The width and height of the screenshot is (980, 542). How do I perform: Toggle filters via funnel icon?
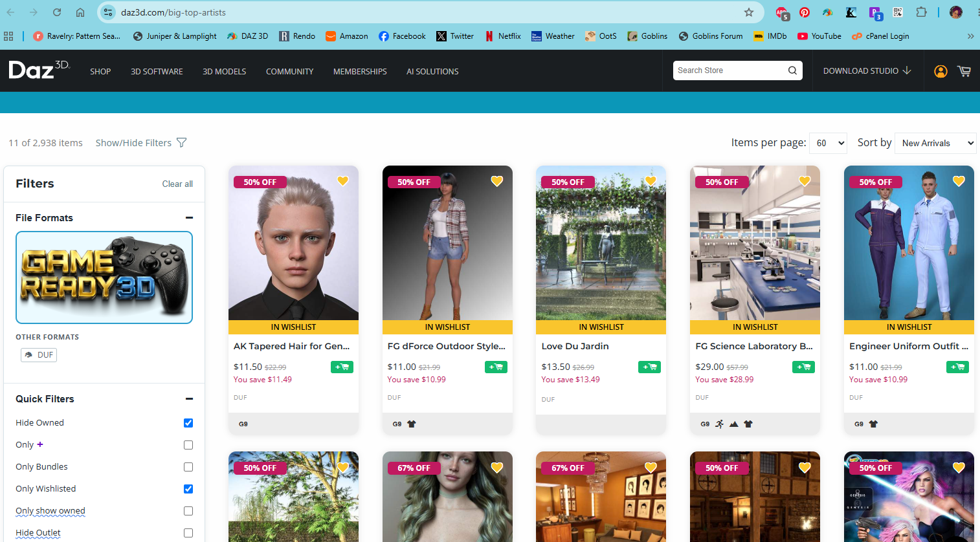click(182, 143)
